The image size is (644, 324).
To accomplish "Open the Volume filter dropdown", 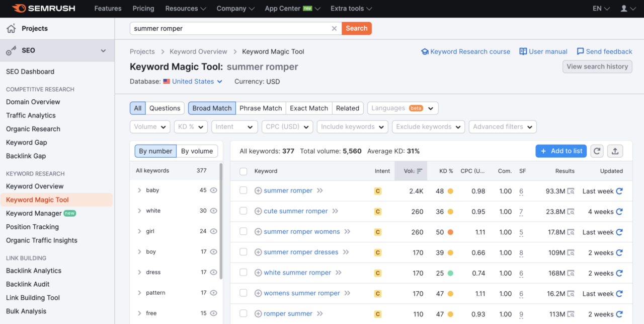I will point(150,127).
